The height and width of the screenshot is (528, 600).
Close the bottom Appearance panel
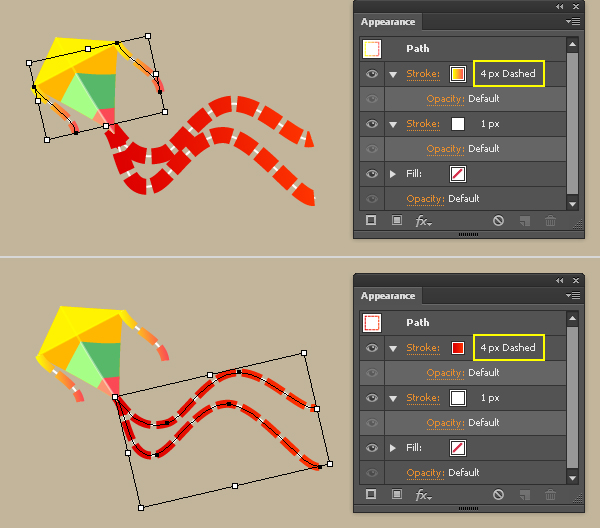[x=576, y=280]
